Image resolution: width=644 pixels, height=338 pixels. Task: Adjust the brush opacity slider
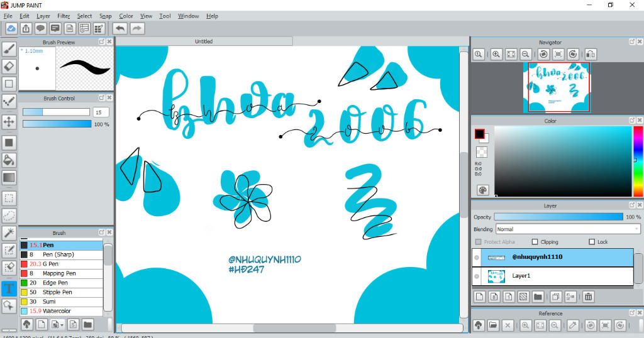[x=57, y=124]
